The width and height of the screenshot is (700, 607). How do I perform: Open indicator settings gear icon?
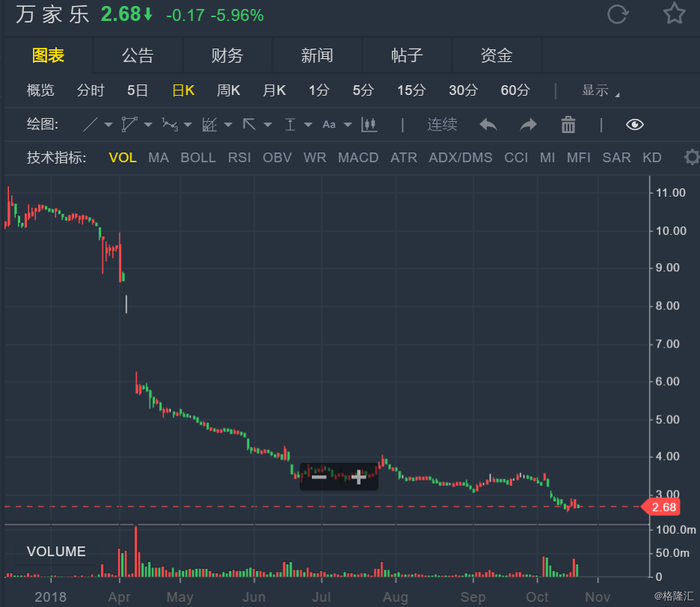click(x=692, y=157)
